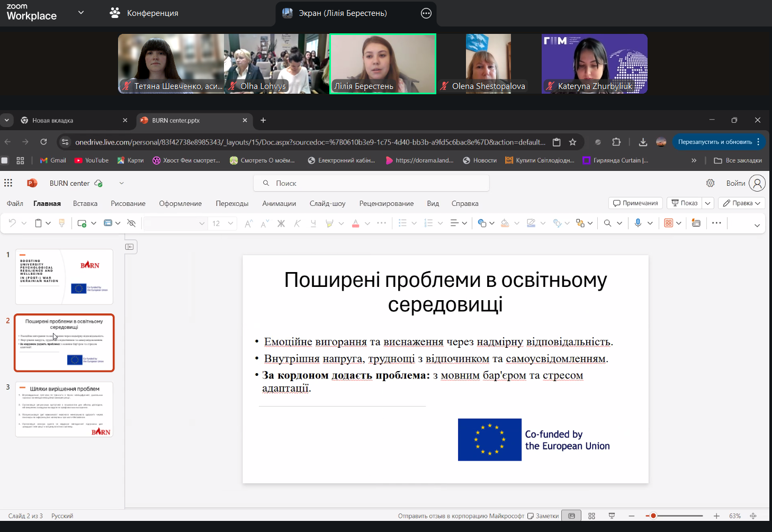Expand the ribbon options chevron
772x532 pixels.
[x=757, y=225]
